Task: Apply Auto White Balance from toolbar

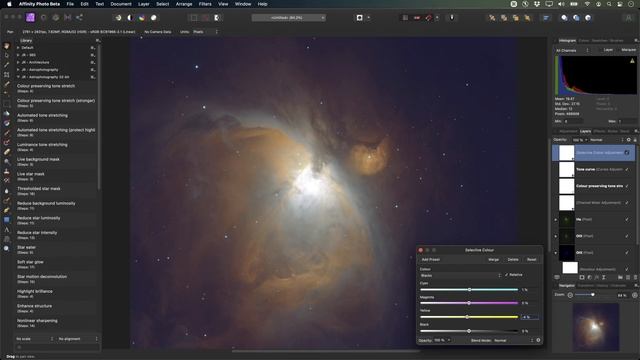Action: click(x=154, y=18)
